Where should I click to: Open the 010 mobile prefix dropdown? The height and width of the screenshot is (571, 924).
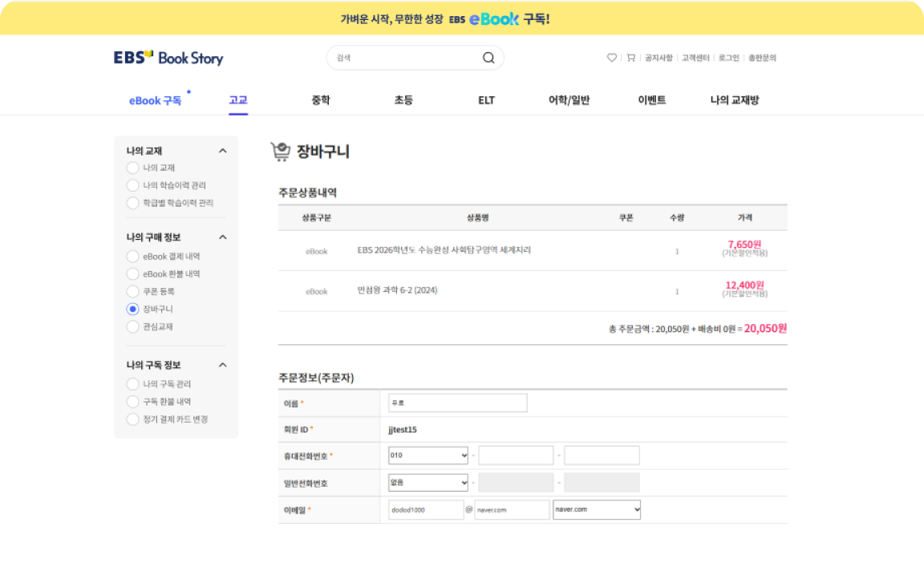[428, 456]
